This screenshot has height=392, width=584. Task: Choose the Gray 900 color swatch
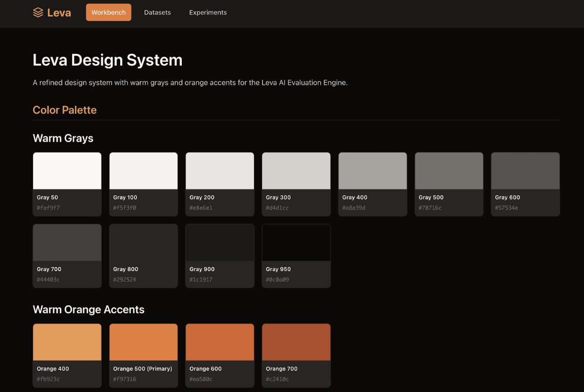219,243
